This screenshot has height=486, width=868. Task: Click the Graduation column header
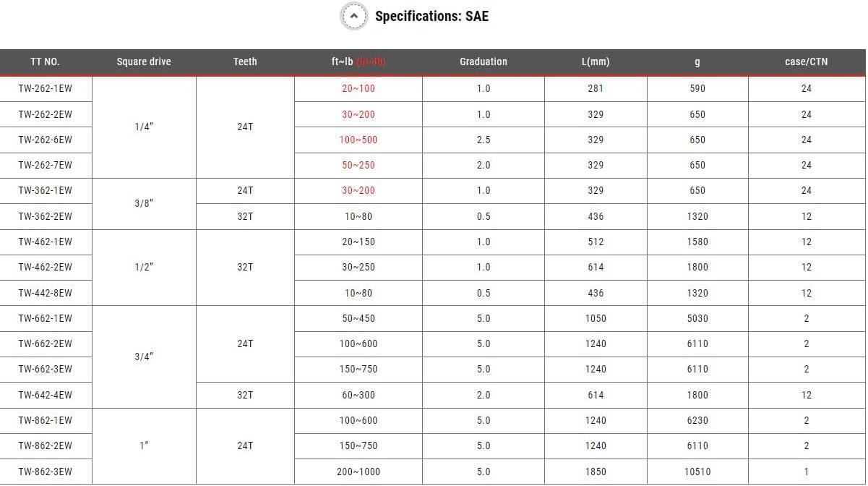(x=484, y=62)
